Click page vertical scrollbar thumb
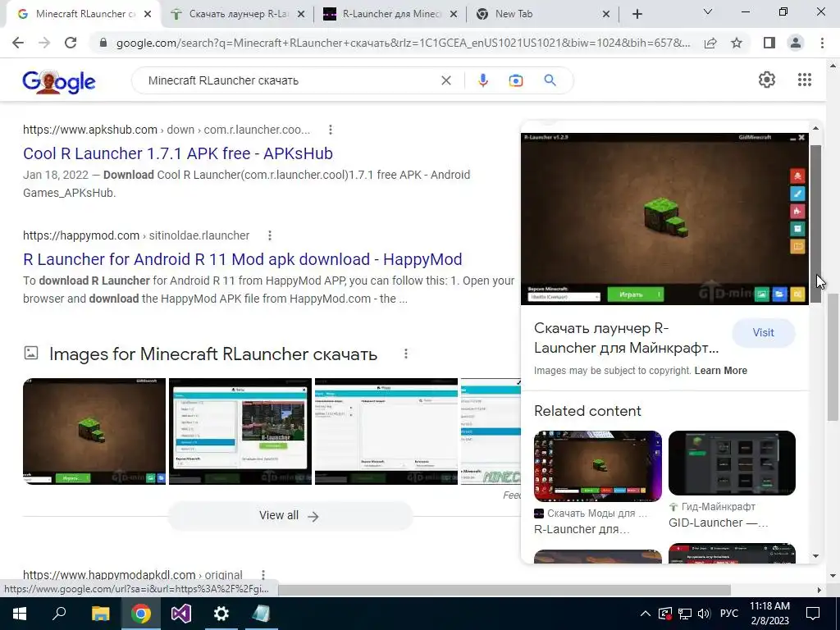Image resolution: width=840 pixels, height=630 pixels. point(833,356)
